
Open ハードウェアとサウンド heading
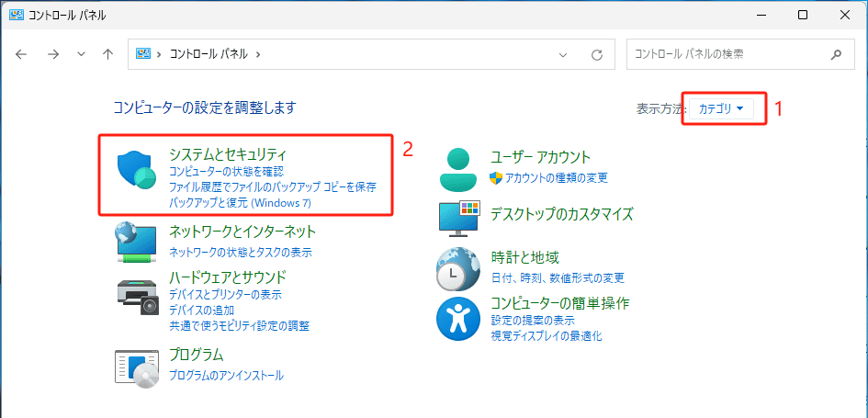click(x=227, y=276)
